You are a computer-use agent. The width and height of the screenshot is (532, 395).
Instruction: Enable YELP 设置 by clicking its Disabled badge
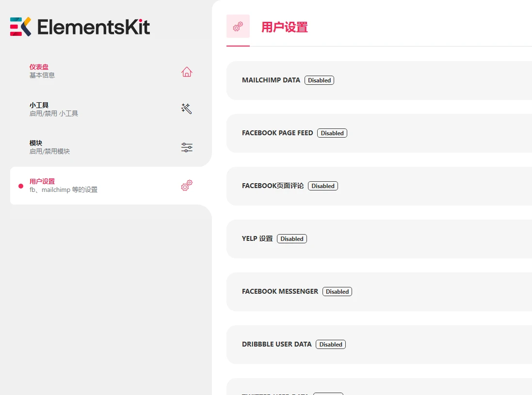291,238
